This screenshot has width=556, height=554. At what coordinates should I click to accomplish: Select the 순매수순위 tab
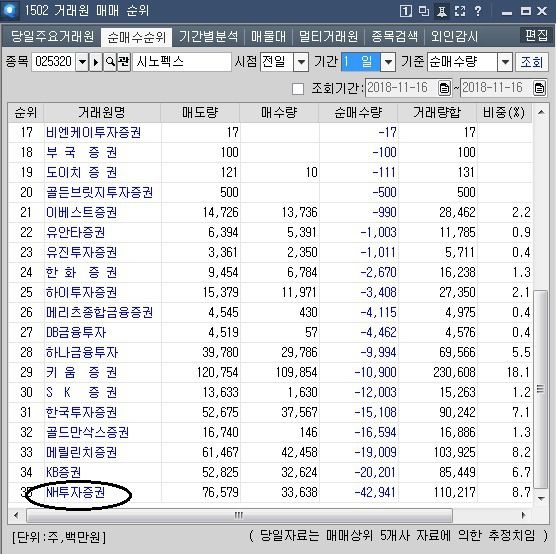click(137, 37)
